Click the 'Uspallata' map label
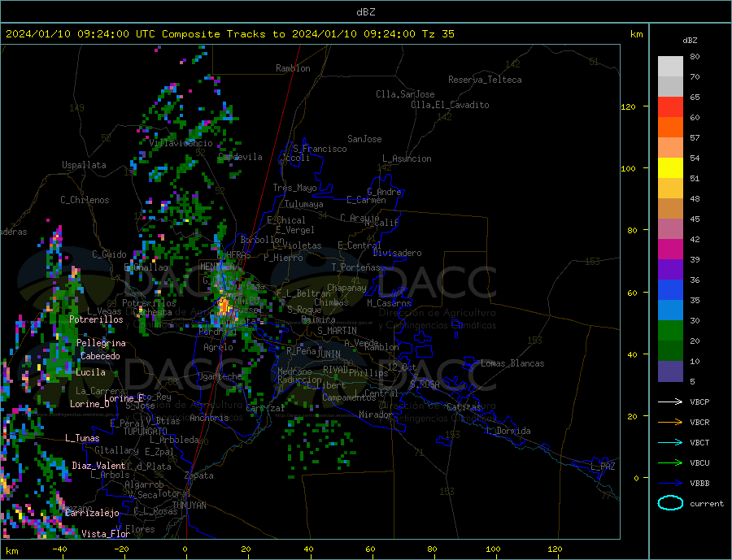732x560 pixels. pyautogui.click(x=84, y=165)
